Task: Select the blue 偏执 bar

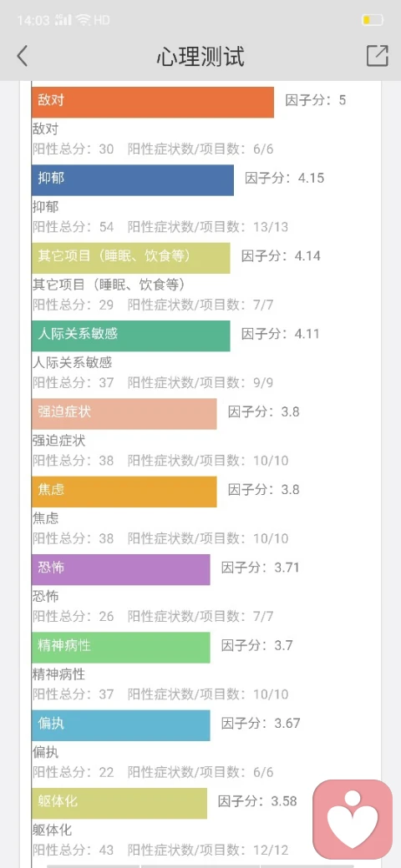Action: point(121,725)
